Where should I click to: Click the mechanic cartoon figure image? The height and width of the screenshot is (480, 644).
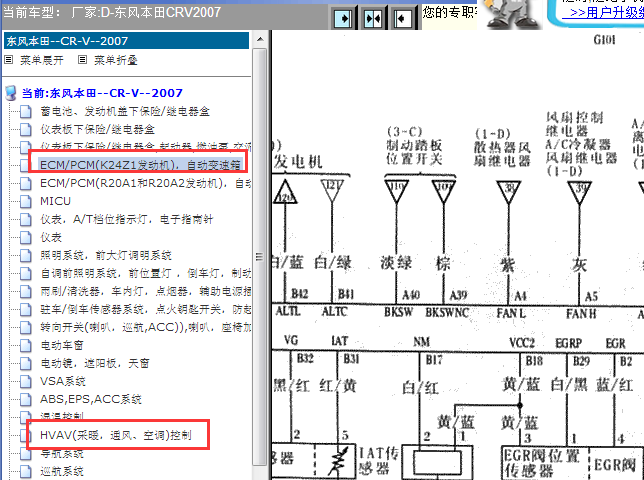(511, 13)
